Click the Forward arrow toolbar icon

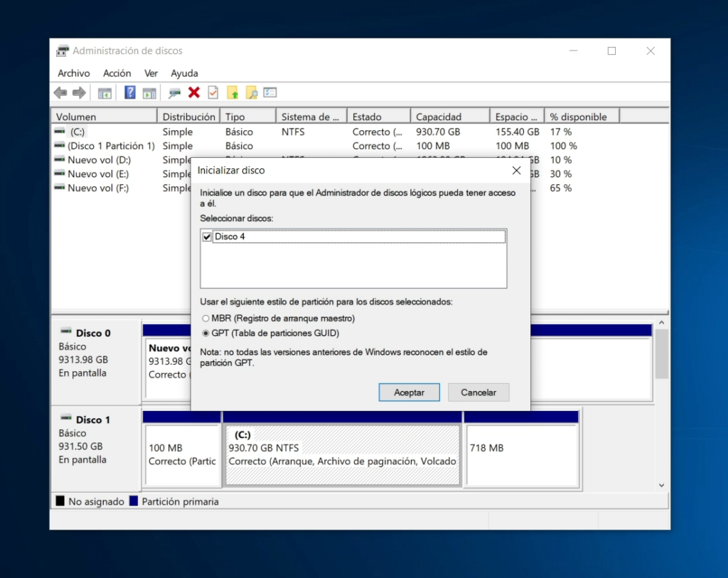coord(79,92)
